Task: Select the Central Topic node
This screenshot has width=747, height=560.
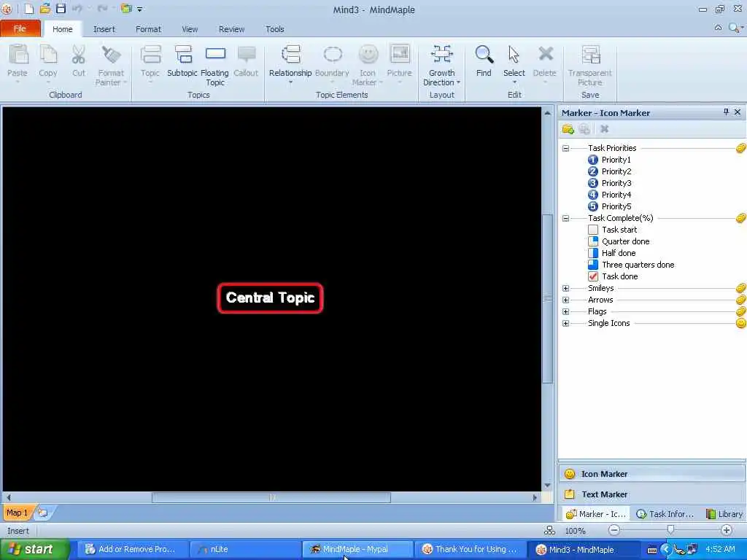Action: tap(270, 298)
